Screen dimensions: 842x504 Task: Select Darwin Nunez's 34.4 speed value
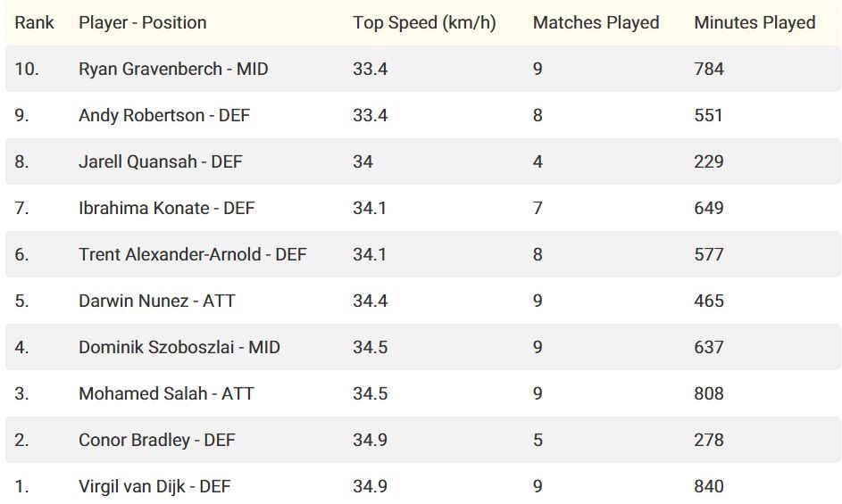coord(371,301)
